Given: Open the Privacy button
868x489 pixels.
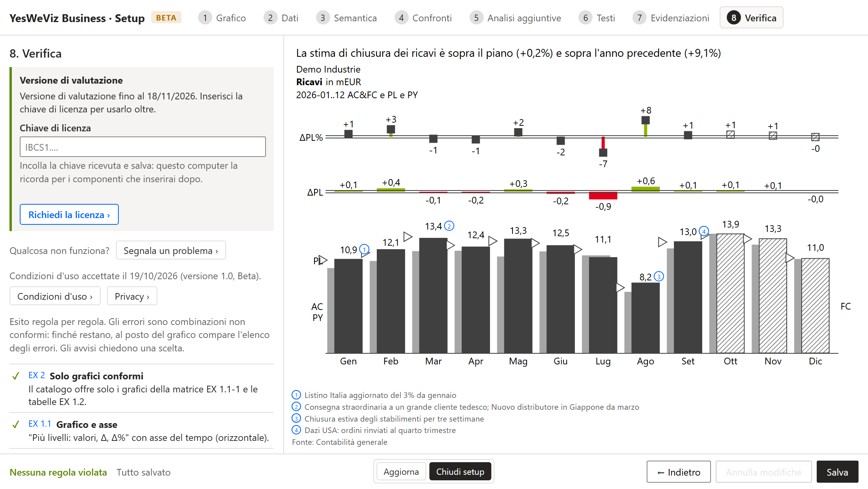Looking at the screenshot, I should 132,296.
